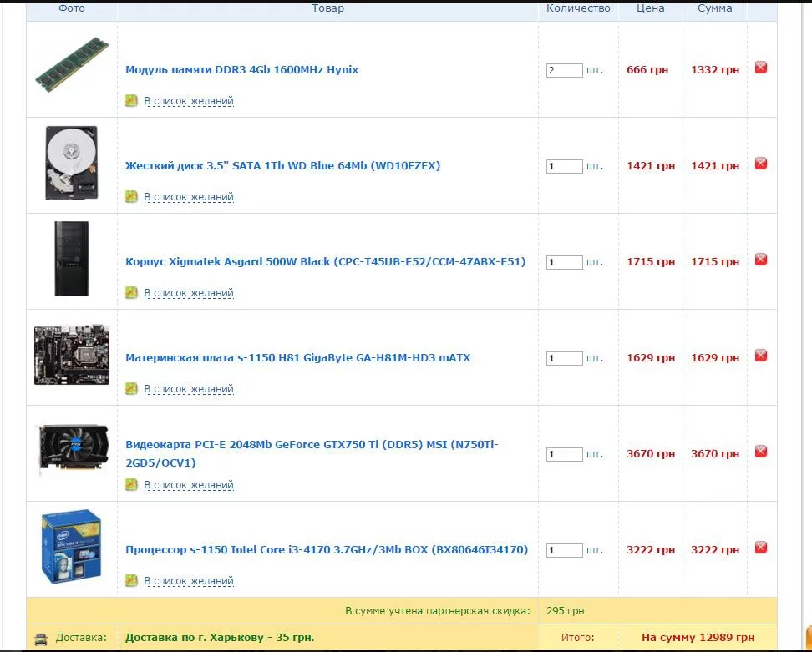Click the black computer case photo

point(72,259)
